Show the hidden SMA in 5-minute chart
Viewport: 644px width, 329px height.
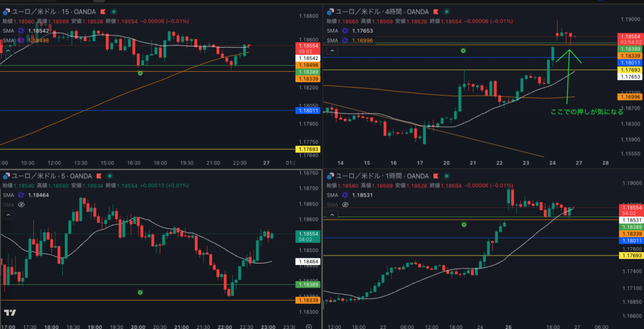[x=21, y=204]
